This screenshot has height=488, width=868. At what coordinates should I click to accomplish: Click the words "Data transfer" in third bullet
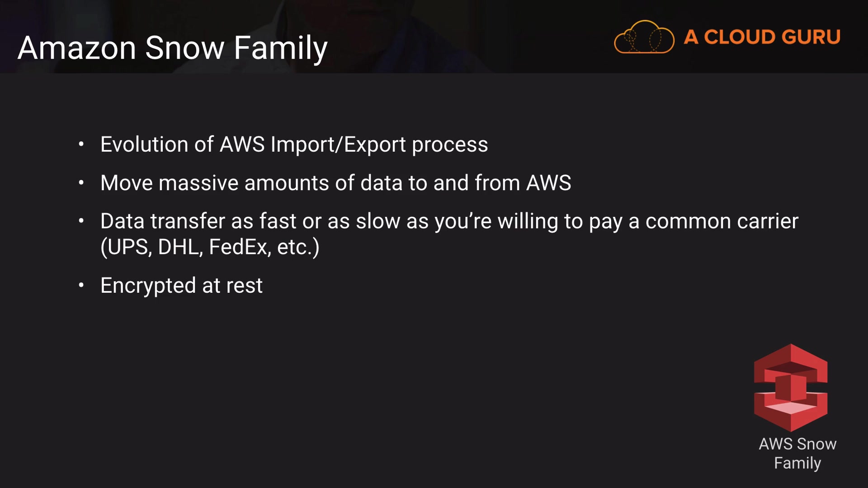coord(163,221)
